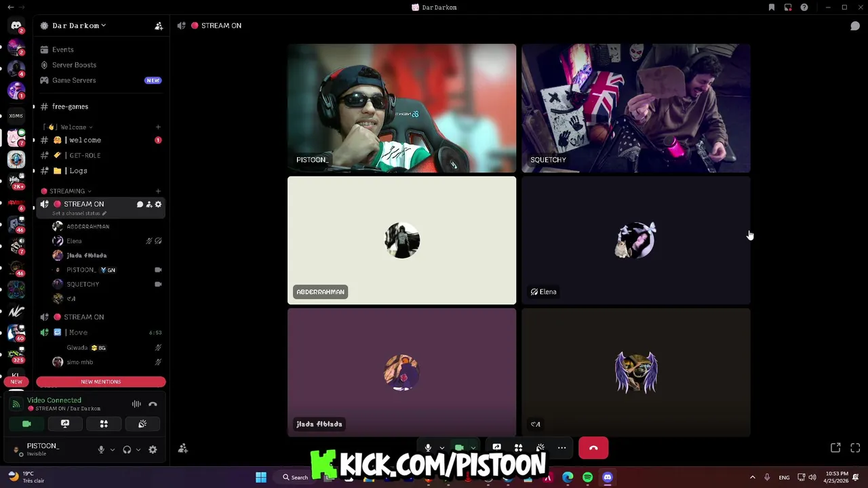868x488 pixels.
Task: Open chat of active STREAM ON channel
Action: [x=140, y=204]
